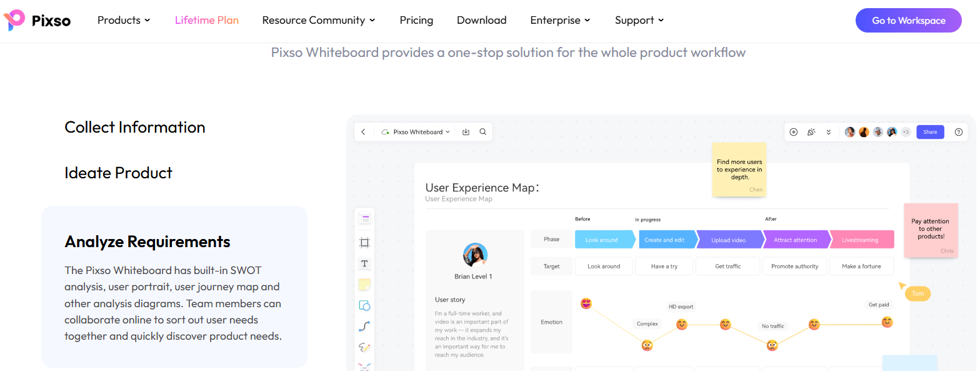Click the cloud sync icon beside Pixso Whiteboard
This screenshot has width=980, height=371.
click(386, 132)
